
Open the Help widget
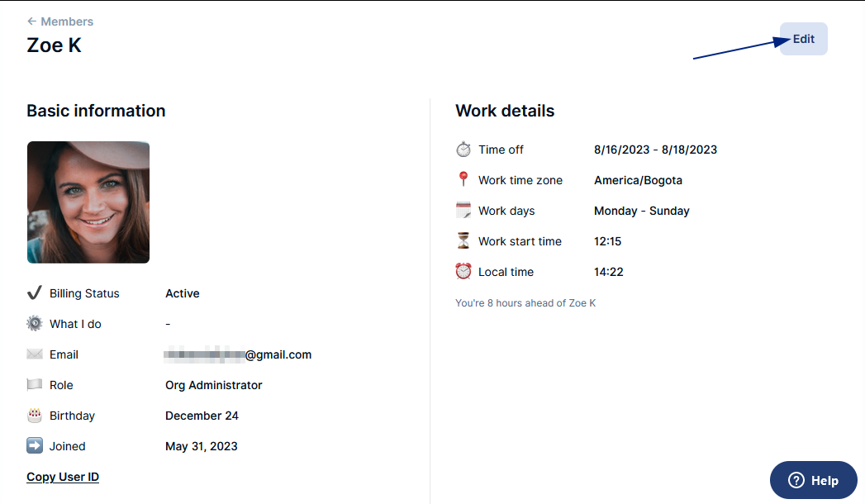tap(813, 480)
